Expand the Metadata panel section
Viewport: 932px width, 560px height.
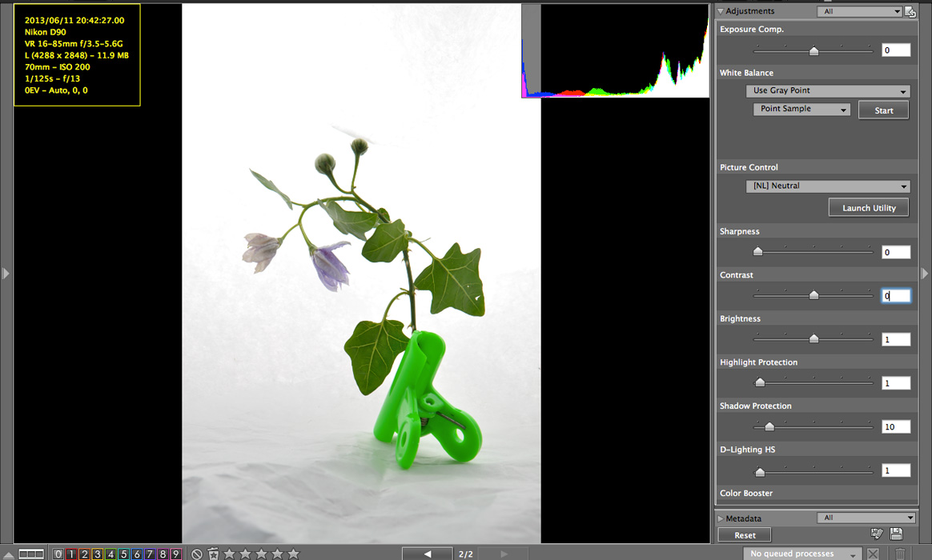coord(721,518)
